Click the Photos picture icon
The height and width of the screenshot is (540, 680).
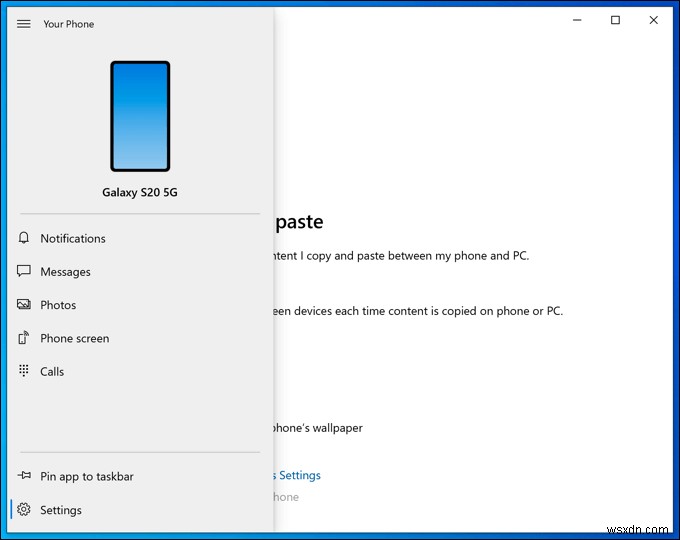click(24, 304)
